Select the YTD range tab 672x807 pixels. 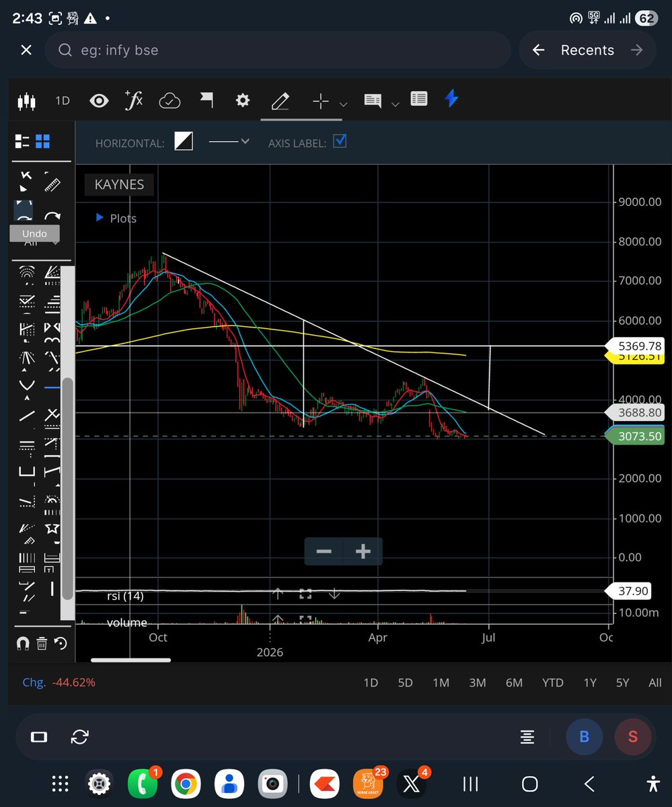coord(552,683)
